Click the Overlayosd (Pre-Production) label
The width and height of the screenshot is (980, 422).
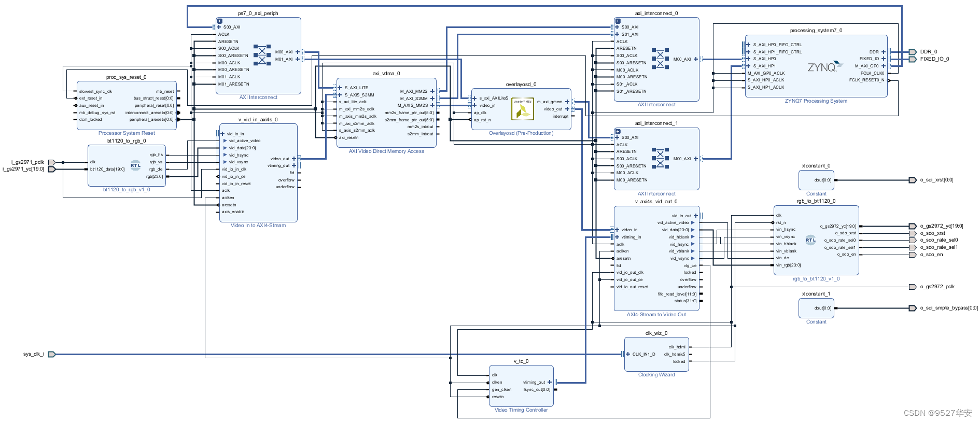[521, 133]
